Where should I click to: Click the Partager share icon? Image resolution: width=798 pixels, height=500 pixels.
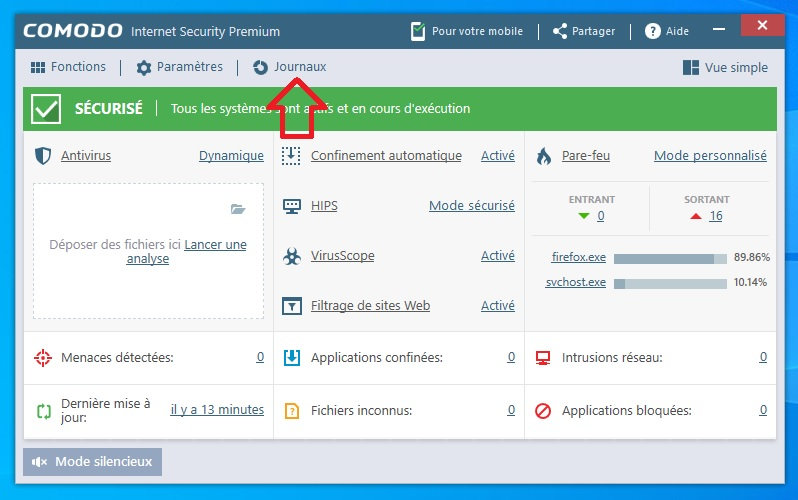click(560, 32)
